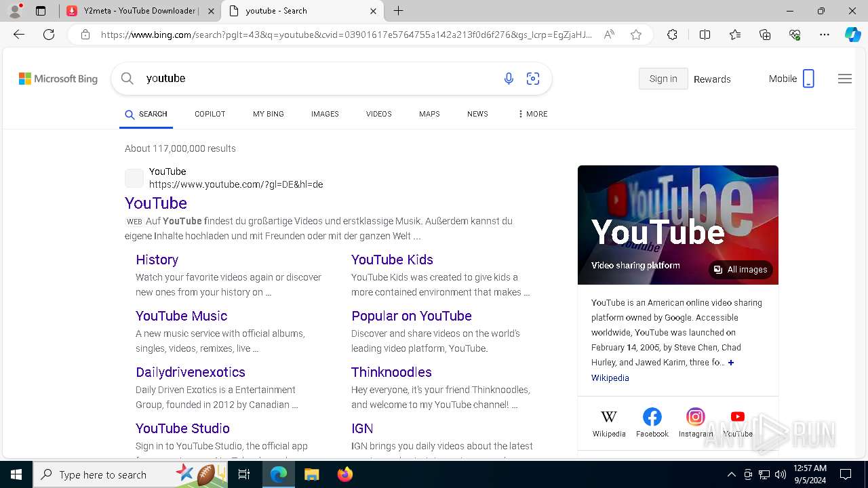Open the YouTube Kids sitelink

[x=392, y=260]
